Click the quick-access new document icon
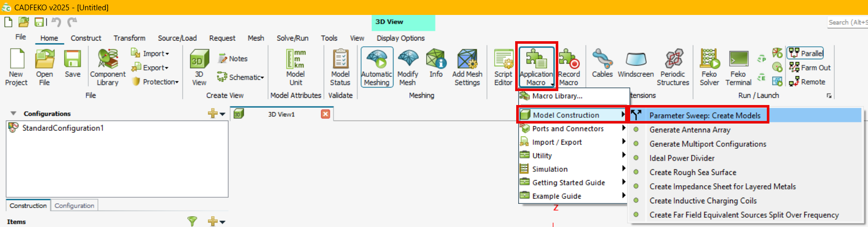 8,22
